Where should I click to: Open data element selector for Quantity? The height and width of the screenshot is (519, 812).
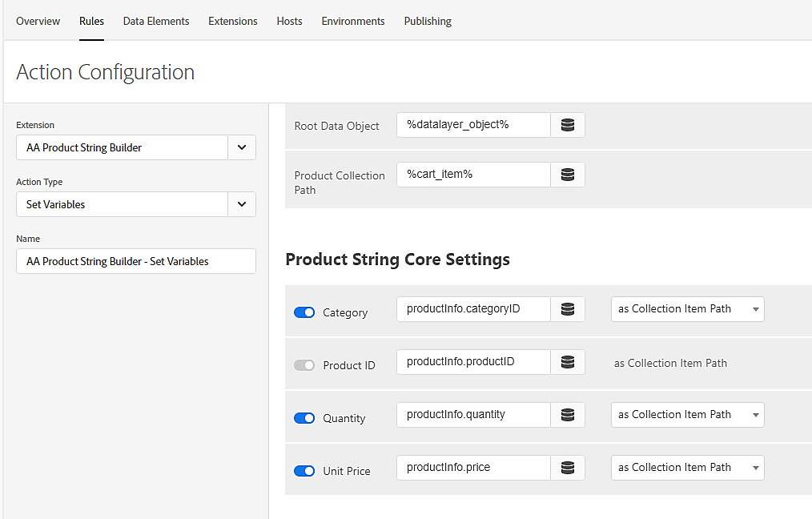tap(568, 416)
